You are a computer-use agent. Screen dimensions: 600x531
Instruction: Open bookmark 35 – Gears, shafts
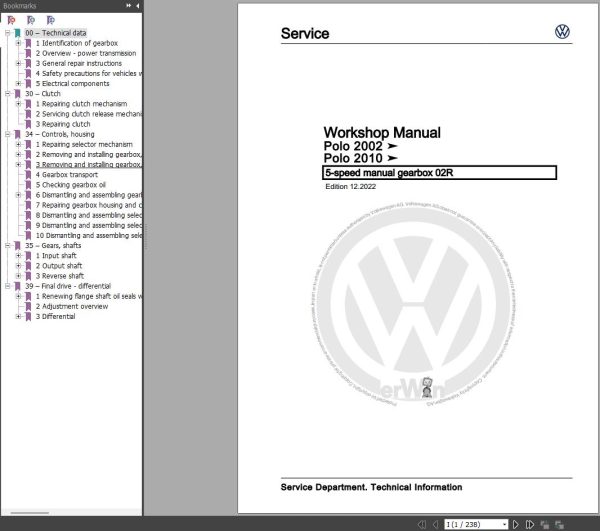(x=53, y=246)
